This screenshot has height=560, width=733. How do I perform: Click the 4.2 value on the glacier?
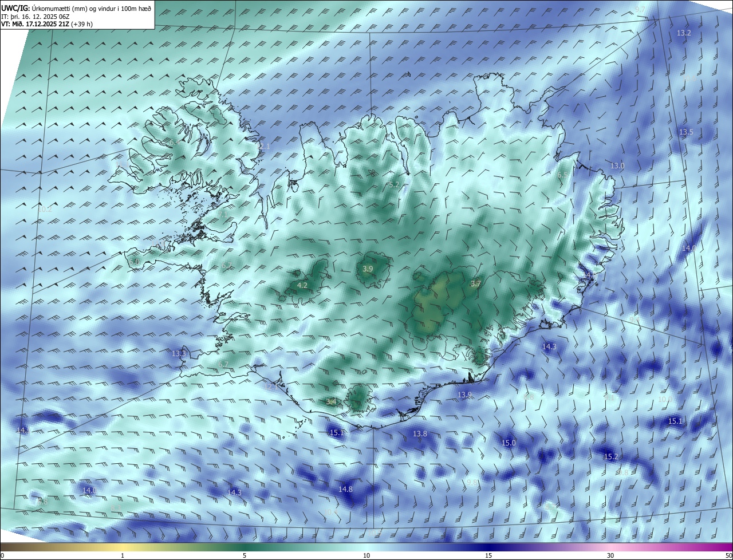pos(302,285)
